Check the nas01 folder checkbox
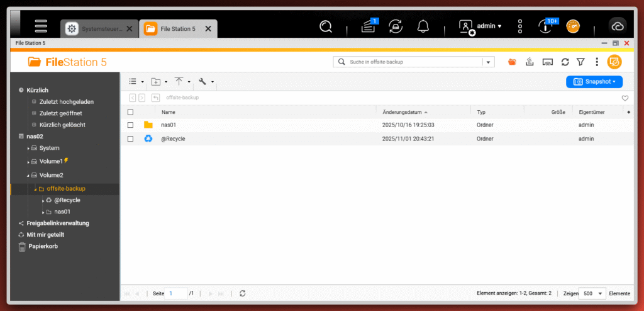644x311 pixels. 130,125
